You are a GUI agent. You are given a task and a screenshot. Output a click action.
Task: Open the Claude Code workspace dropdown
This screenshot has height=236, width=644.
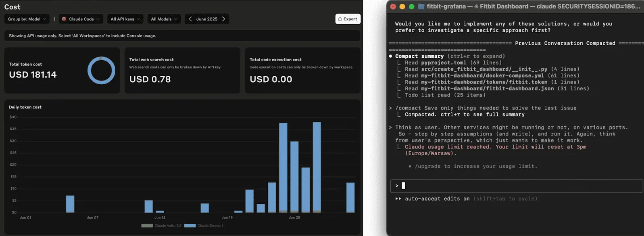(81, 19)
